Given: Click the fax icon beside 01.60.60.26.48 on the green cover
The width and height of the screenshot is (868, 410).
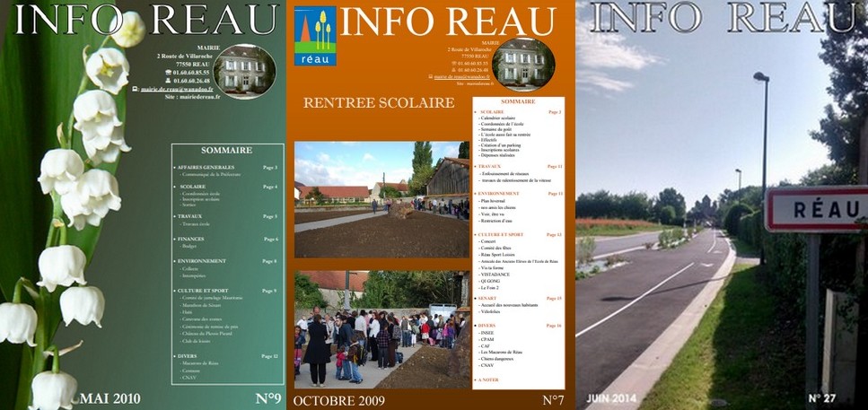Looking at the screenshot, I should point(168,81).
